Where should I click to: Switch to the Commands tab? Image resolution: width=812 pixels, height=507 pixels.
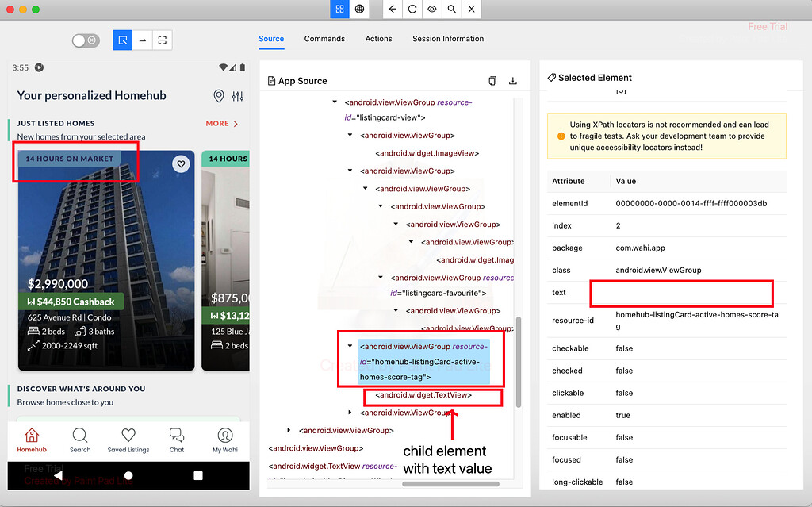coord(324,38)
